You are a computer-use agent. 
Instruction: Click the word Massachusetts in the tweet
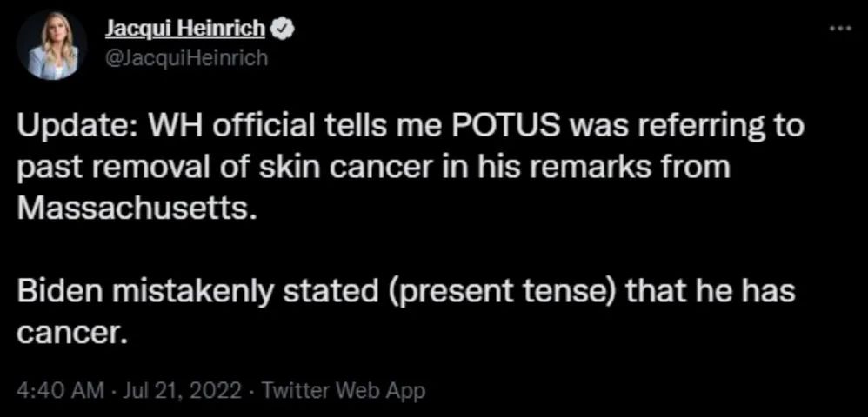pos(137,209)
